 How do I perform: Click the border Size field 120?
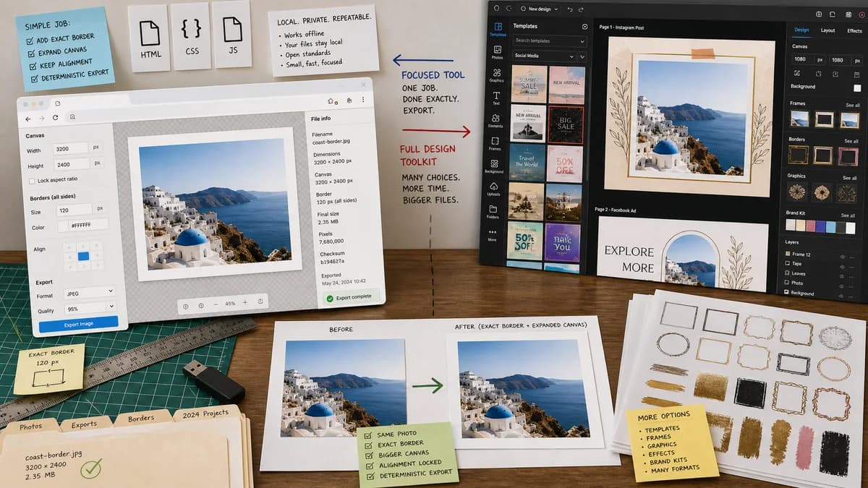tap(73, 210)
